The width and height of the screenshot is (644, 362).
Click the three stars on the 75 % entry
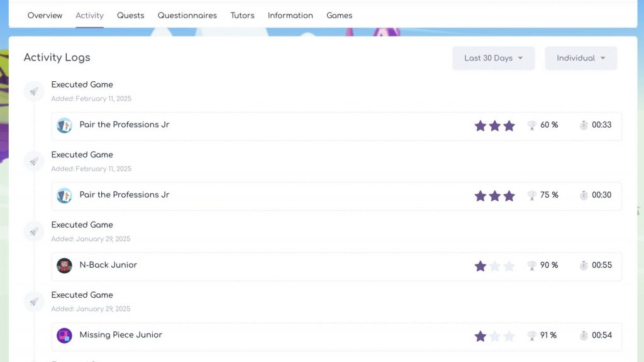pos(494,196)
